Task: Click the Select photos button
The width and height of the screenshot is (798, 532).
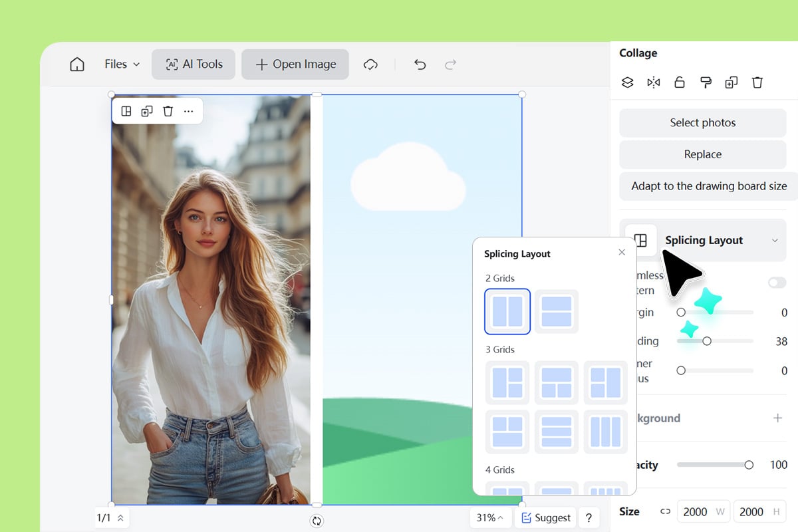Action: coord(703,122)
